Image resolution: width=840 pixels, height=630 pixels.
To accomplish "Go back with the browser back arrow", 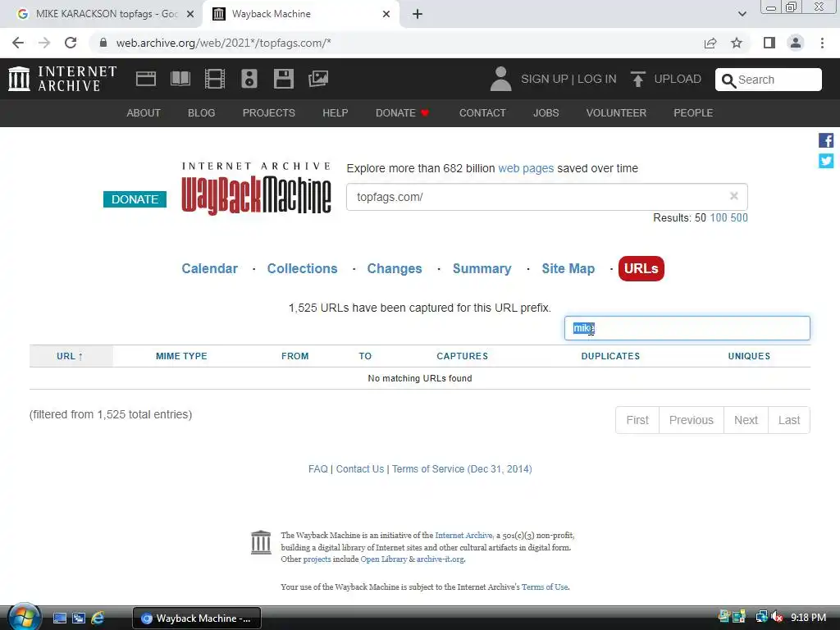I will click(x=18, y=43).
